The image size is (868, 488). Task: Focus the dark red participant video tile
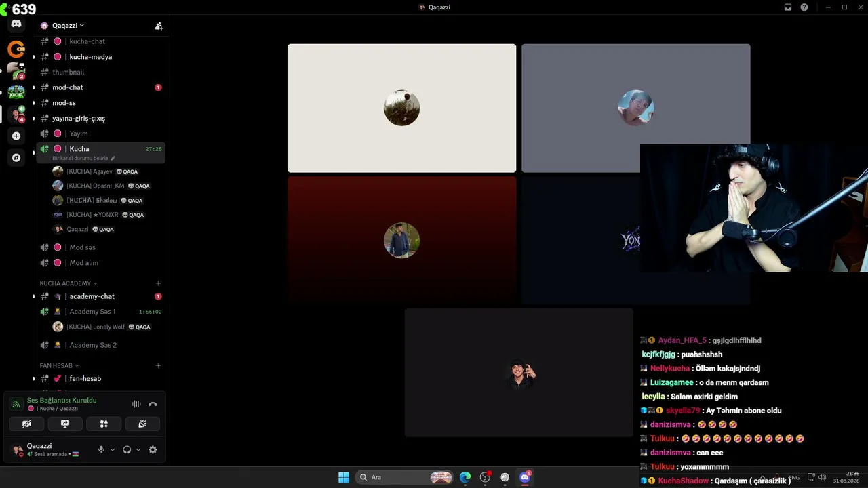(401, 241)
